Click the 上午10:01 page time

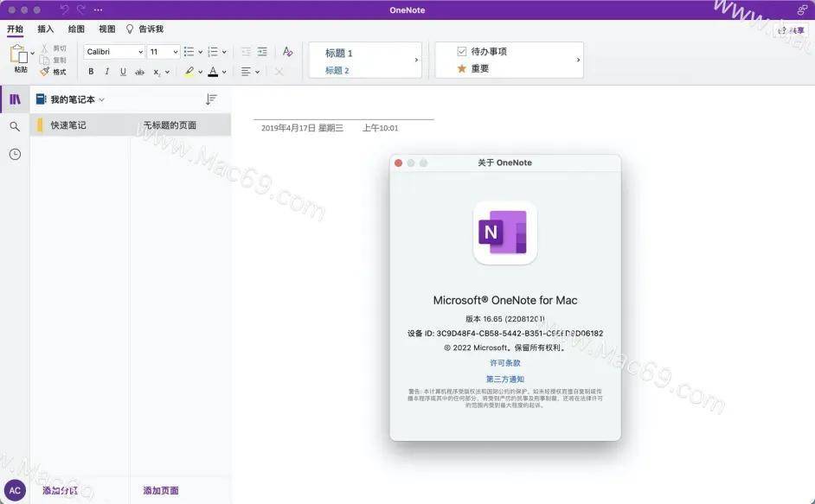[x=380, y=128]
